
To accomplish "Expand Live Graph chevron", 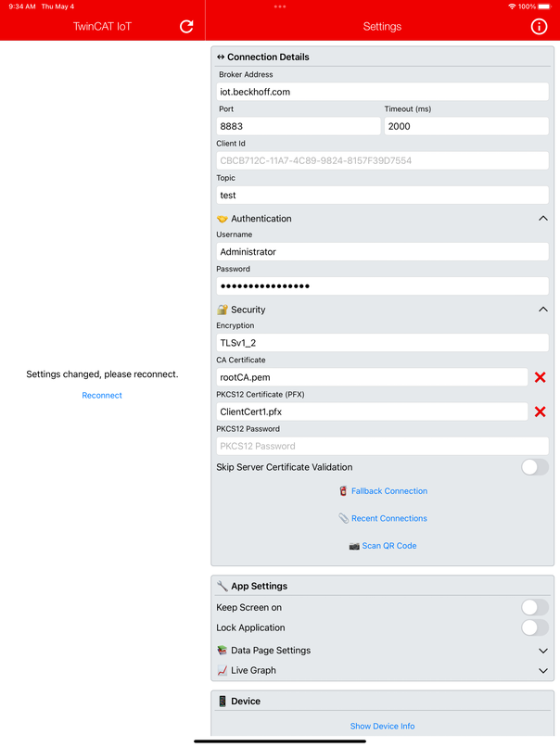I will tap(542, 671).
